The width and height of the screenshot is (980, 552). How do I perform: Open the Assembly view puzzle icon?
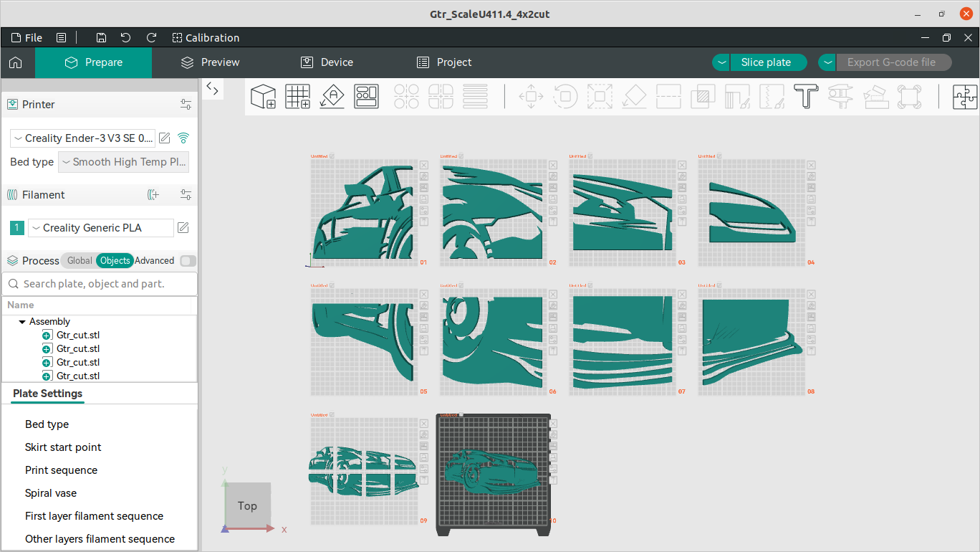pos(964,96)
